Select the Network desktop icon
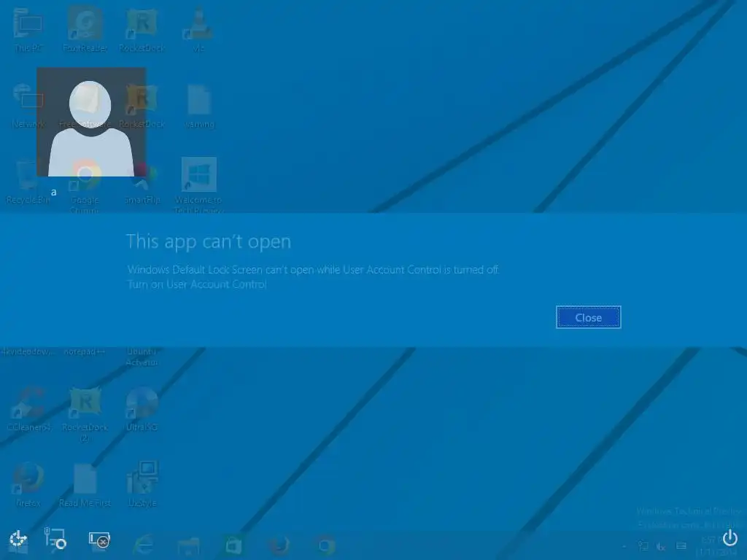 [28, 106]
